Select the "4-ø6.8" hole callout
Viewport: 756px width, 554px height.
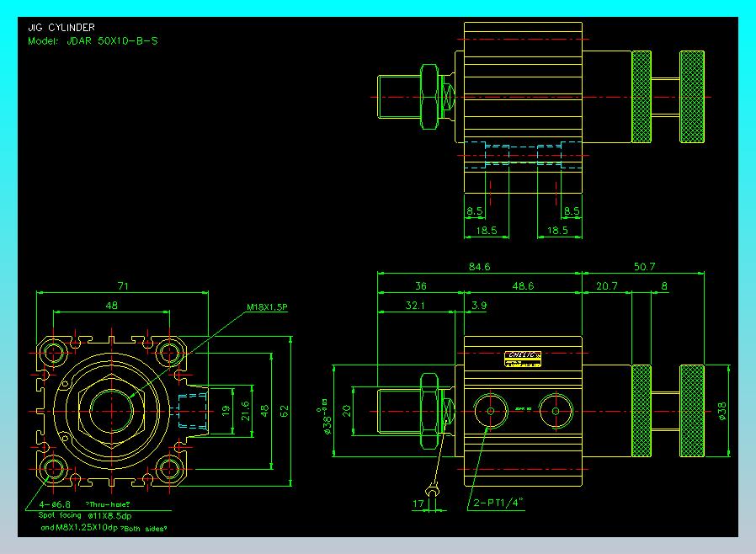(x=55, y=504)
